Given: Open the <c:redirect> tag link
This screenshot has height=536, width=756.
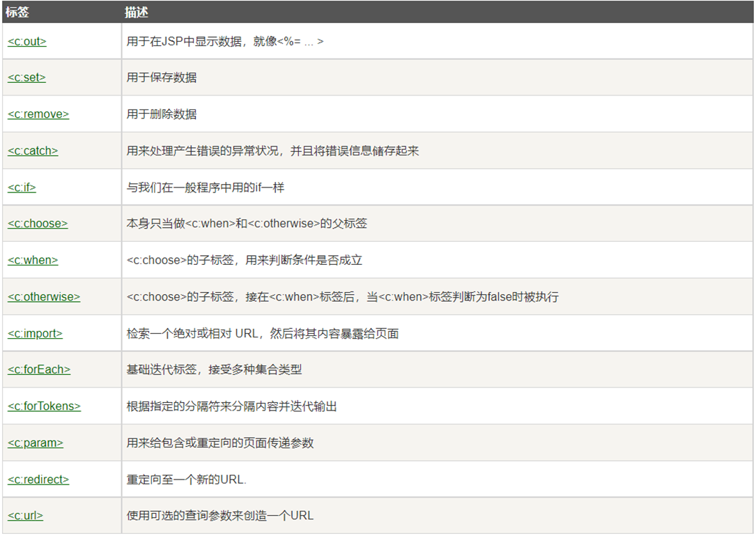Looking at the screenshot, I should pyautogui.click(x=38, y=479).
